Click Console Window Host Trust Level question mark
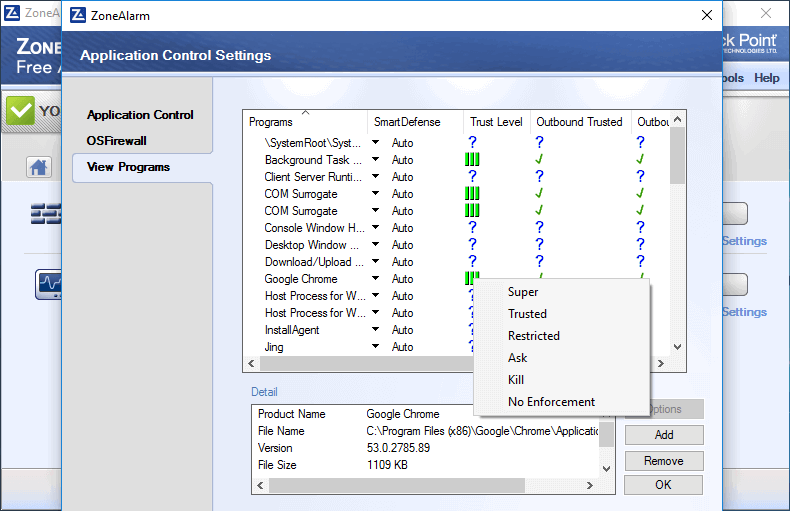Viewport: 790px width, 511px height. point(472,227)
